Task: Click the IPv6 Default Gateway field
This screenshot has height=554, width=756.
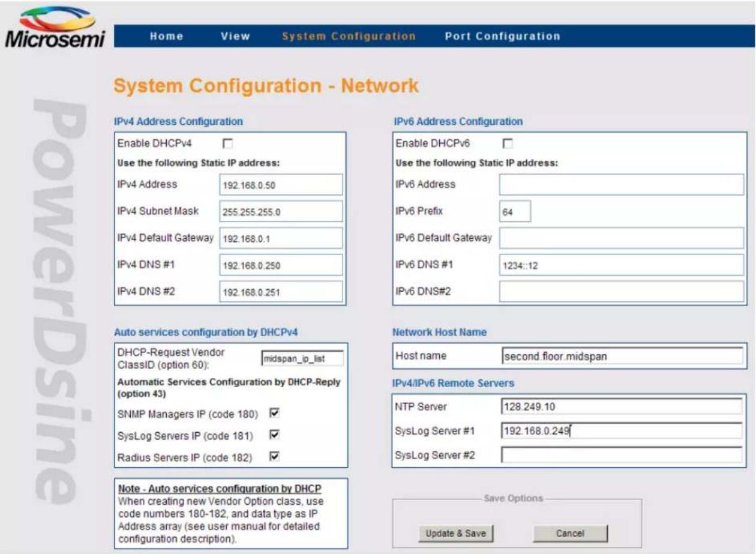Action: pos(622,238)
